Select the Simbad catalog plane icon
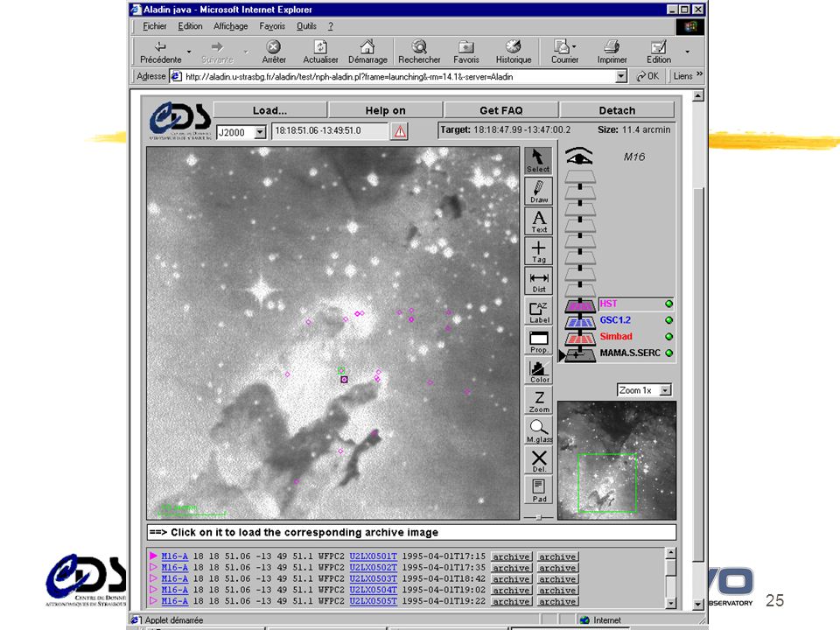Viewport: 840px width, 630px height. [580, 339]
